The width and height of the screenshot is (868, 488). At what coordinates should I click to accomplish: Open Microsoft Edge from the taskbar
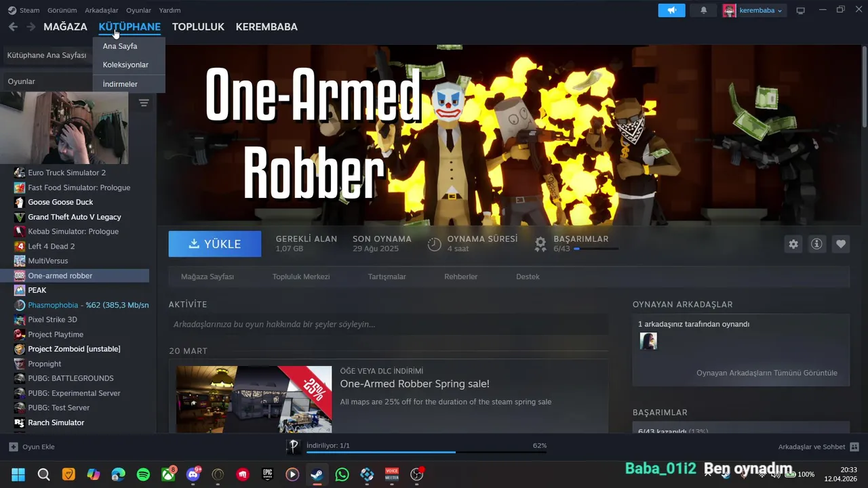coord(118,474)
